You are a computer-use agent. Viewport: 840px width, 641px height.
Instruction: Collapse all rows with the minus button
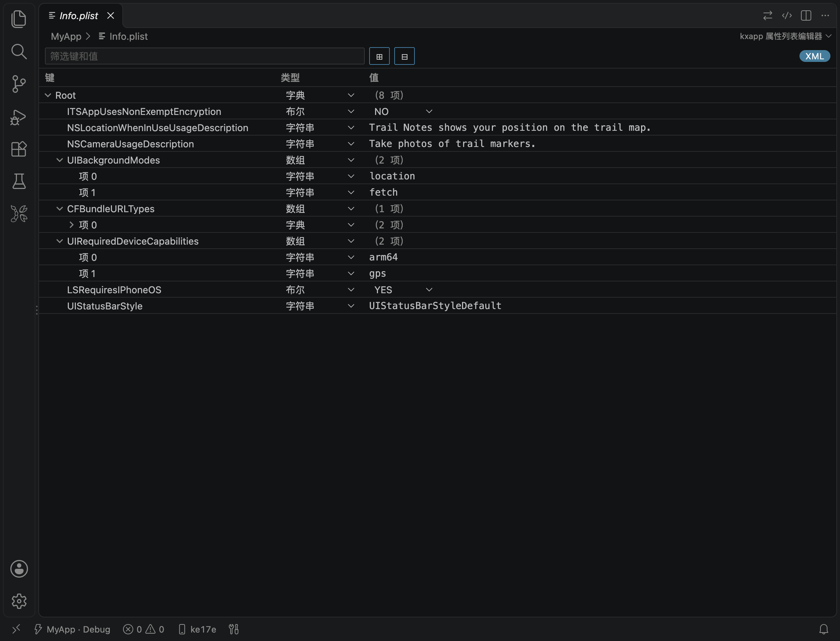pyautogui.click(x=405, y=56)
